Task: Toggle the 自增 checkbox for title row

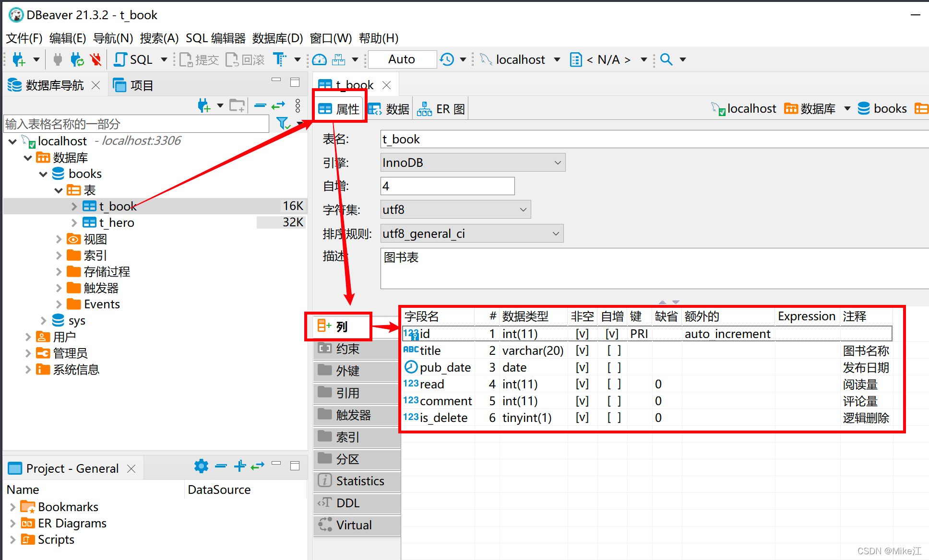Action: 614,350
